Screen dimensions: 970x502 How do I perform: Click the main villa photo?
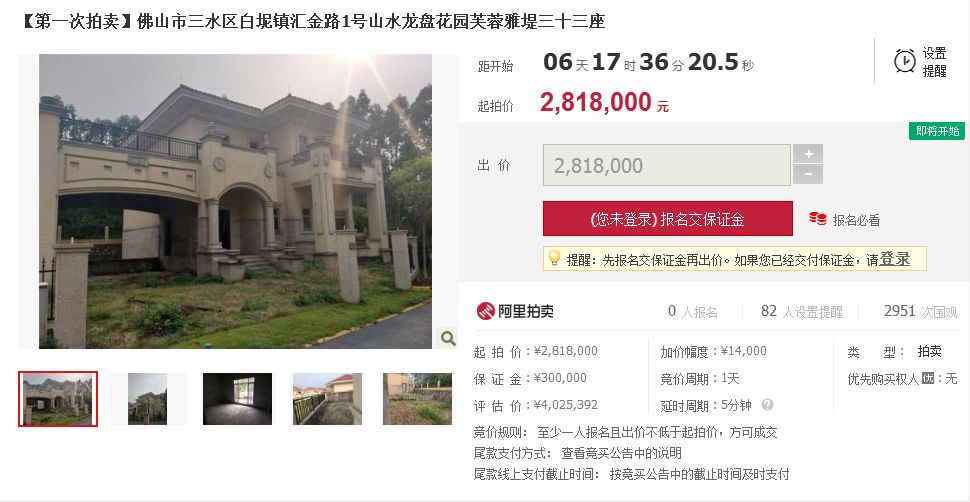(x=236, y=201)
